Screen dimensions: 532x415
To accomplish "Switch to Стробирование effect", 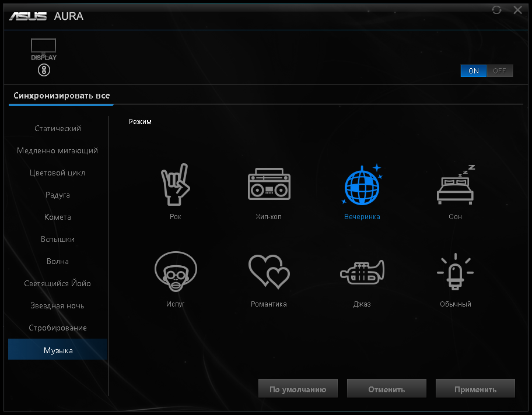I will coord(58,328).
